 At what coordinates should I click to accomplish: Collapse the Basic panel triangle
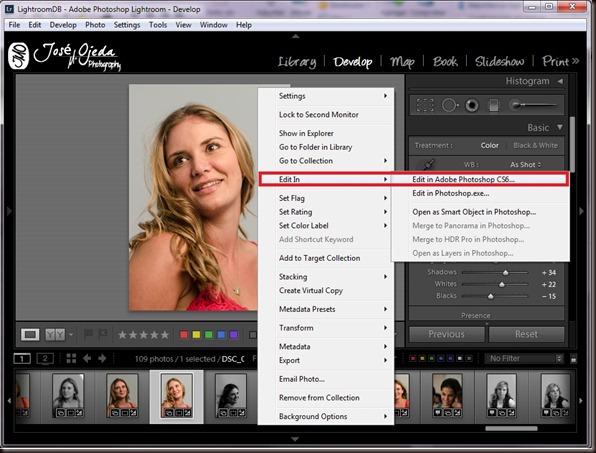coord(560,127)
